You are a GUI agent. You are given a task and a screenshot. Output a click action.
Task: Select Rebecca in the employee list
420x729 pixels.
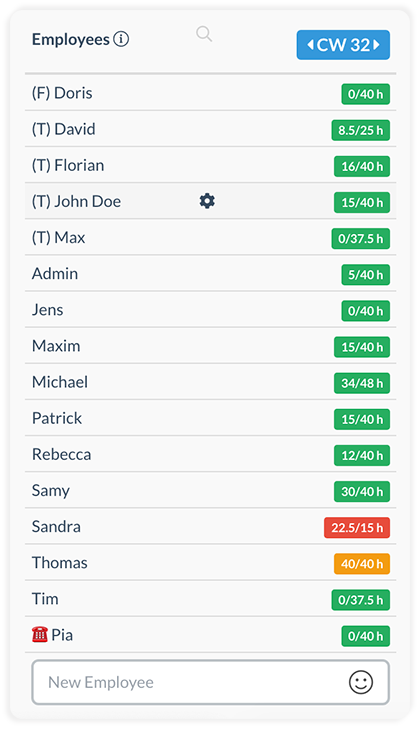pyautogui.click(x=210, y=454)
